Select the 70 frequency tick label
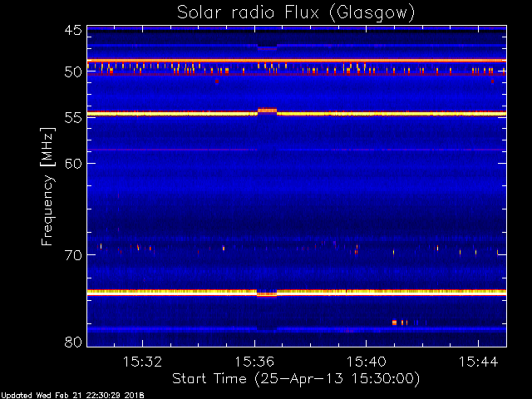The width and height of the screenshot is (532, 399). 73,255
